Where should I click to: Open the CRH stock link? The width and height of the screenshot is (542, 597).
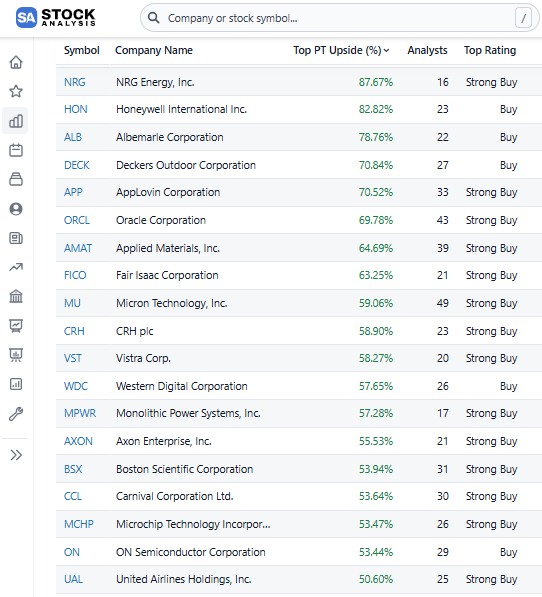coord(74,331)
